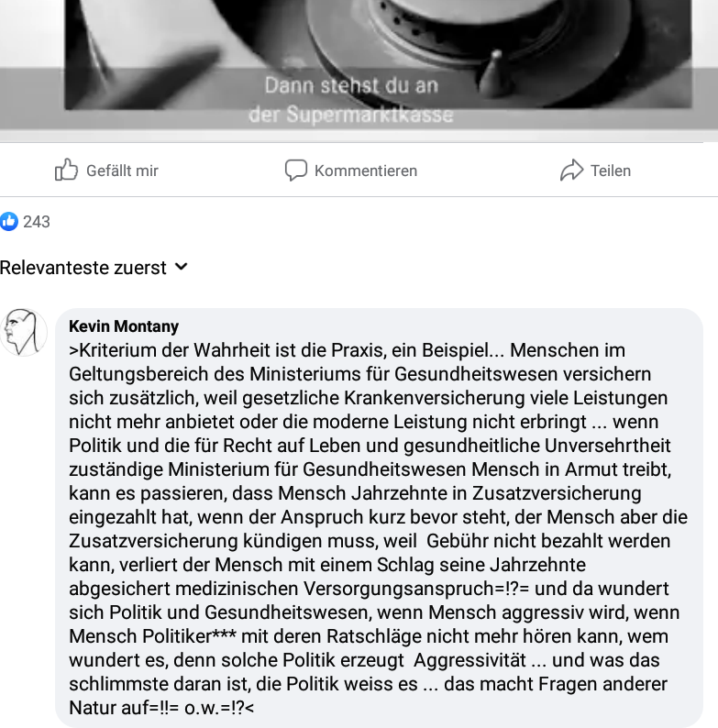Click the last comment line Natur auf
This screenshot has width=718, height=728.
[161, 708]
